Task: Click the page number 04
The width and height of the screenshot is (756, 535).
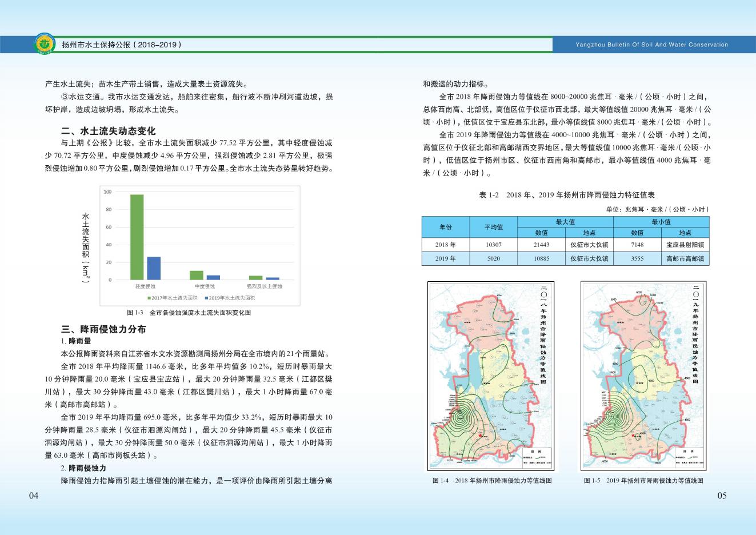Action: click(x=34, y=496)
